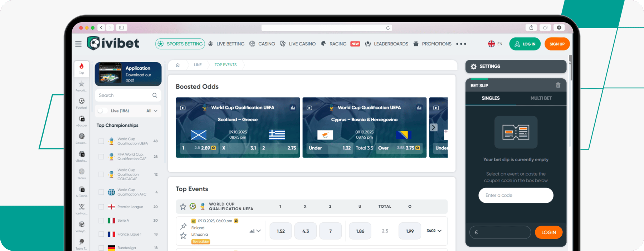Click the search magnifier icon
Image resolution: width=644 pixels, height=251 pixels.
(155, 95)
